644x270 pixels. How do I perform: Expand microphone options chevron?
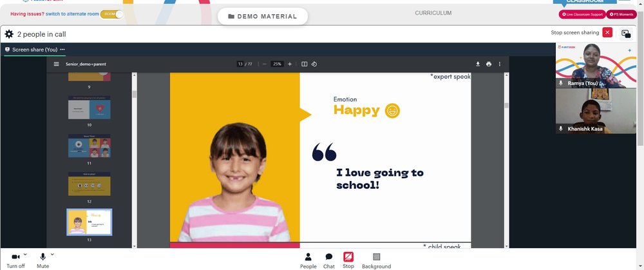click(x=52, y=255)
